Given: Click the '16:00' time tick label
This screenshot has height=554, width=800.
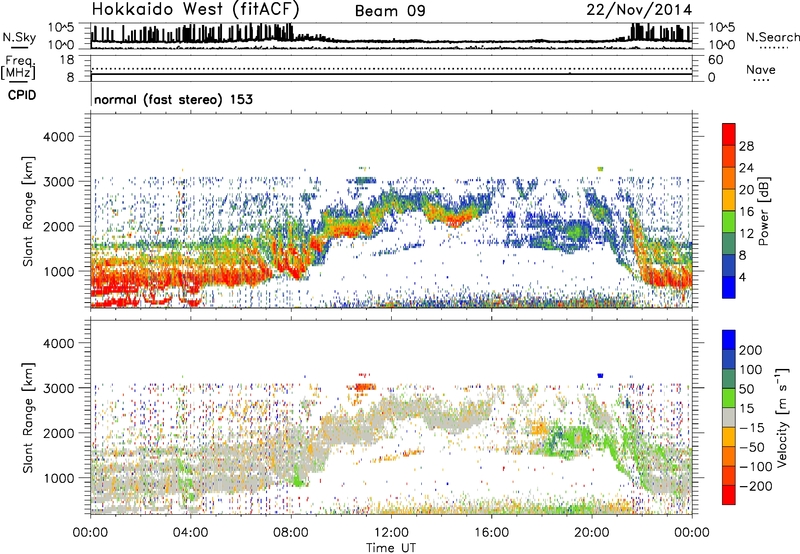Looking at the screenshot, I should point(491,533).
